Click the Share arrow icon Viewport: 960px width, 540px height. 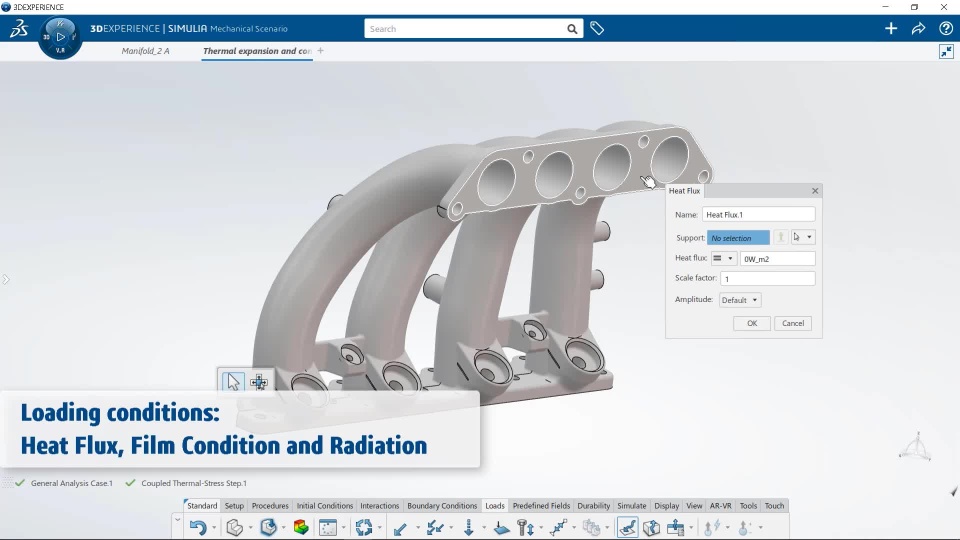click(x=918, y=29)
